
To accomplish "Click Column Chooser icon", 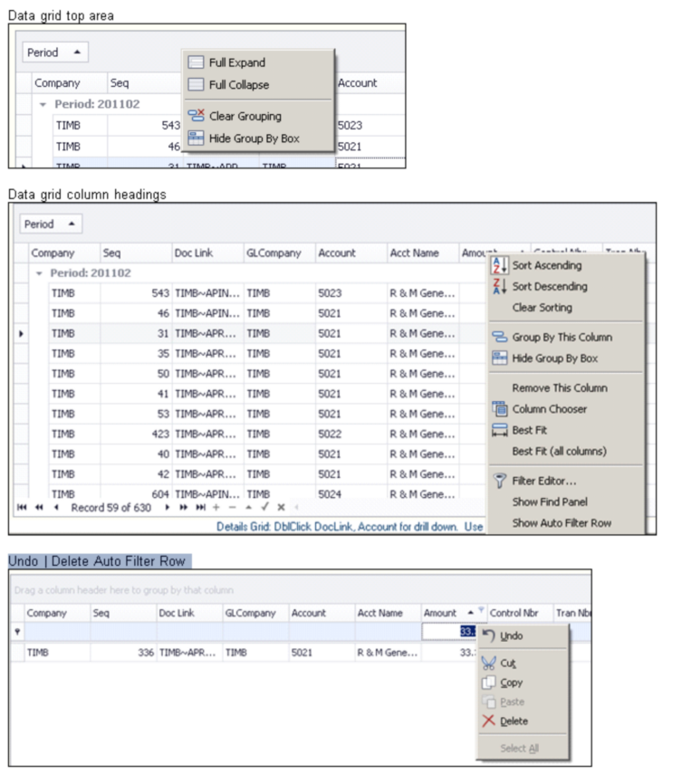I will (499, 409).
